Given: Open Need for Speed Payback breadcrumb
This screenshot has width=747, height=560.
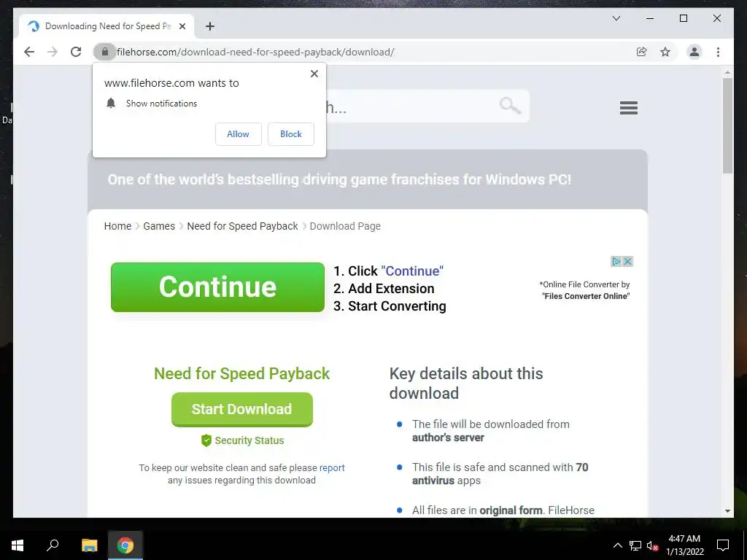Looking at the screenshot, I should click(x=242, y=226).
